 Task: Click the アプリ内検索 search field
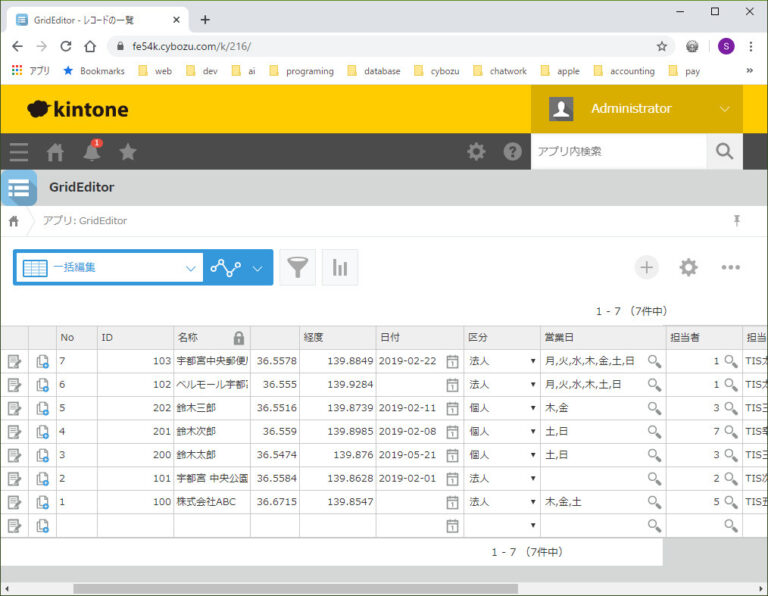coord(618,152)
